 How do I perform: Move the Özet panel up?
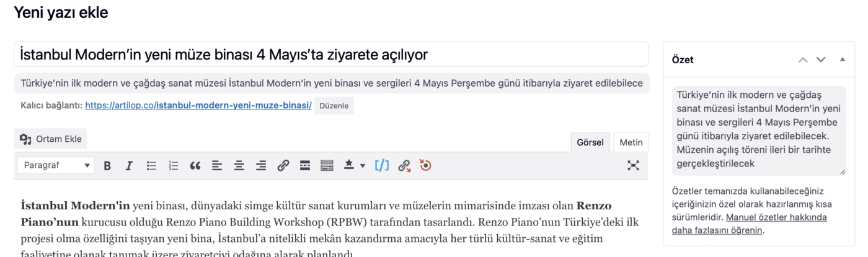[803, 59]
